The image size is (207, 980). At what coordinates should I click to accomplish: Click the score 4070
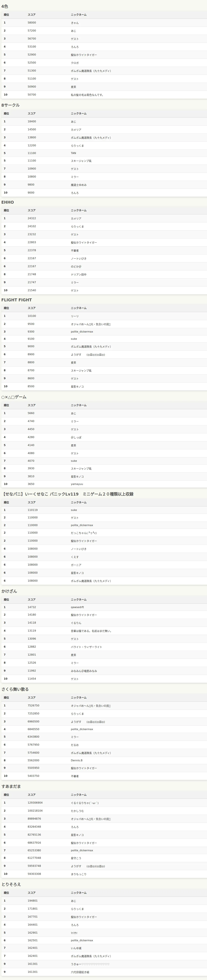31,461
